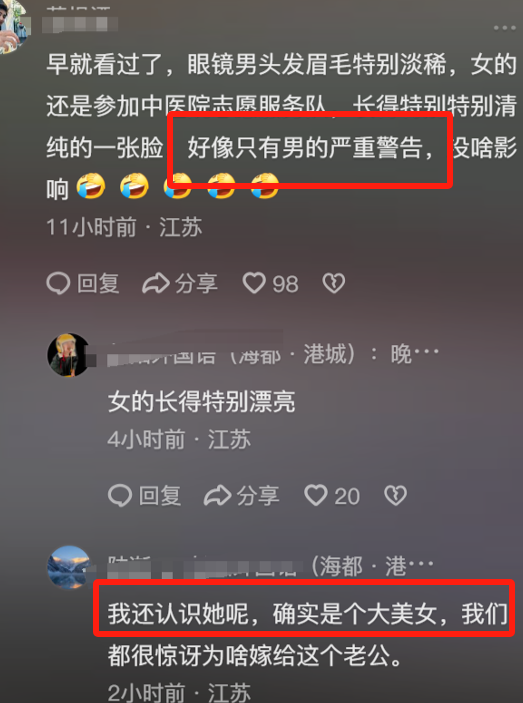Image resolution: width=523 pixels, height=703 pixels.
Task: Click 分享 text under 女的长得特别漂亮
Action: click(258, 496)
